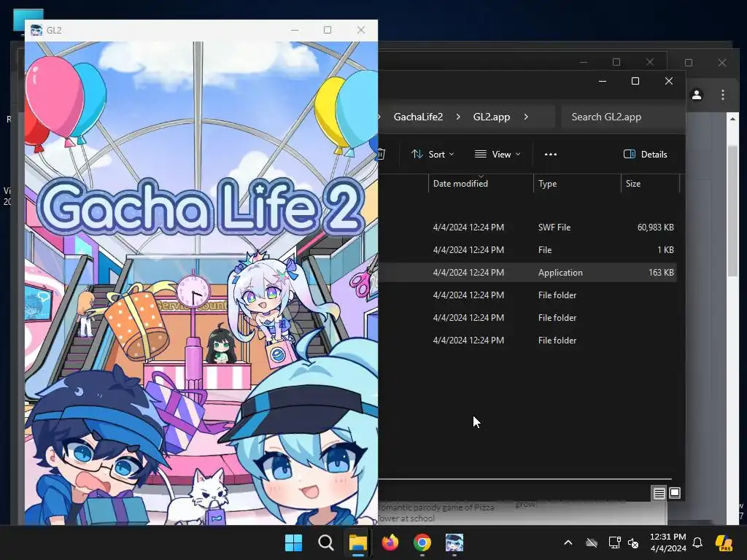This screenshot has height=560, width=747.
Task: Switch to large thumbnails view icon
Action: point(675,493)
